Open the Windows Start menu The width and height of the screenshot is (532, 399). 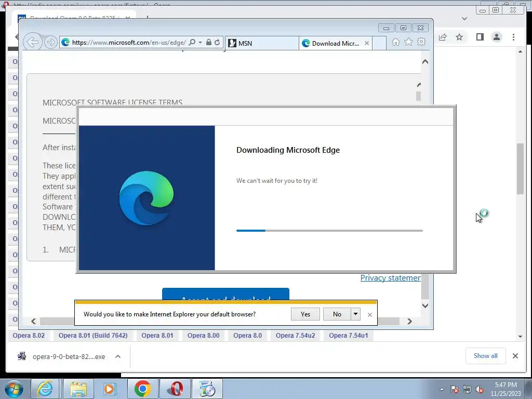coord(14,389)
